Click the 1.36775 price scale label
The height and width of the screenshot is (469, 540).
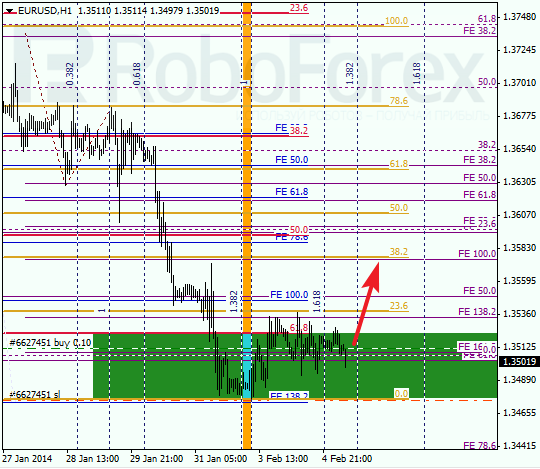coord(520,116)
